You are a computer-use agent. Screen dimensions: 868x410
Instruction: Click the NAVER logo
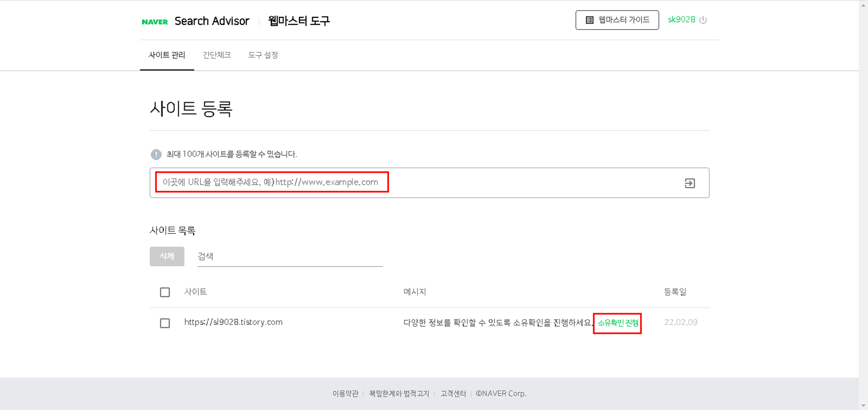tap(155, 22)
